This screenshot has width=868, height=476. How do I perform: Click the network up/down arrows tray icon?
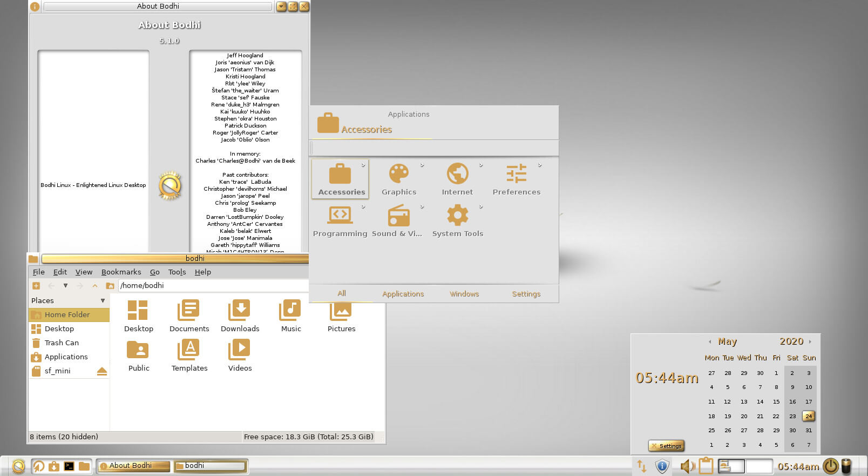point(642,466)
